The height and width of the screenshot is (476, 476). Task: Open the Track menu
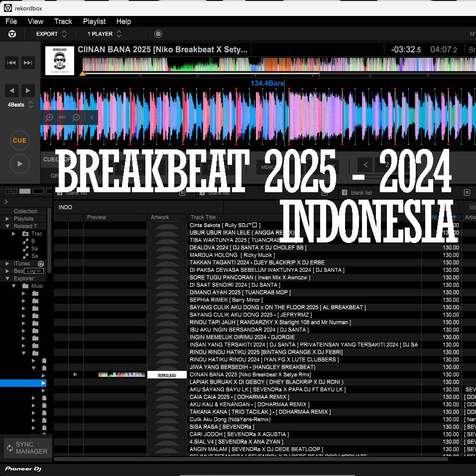[63, 21]
